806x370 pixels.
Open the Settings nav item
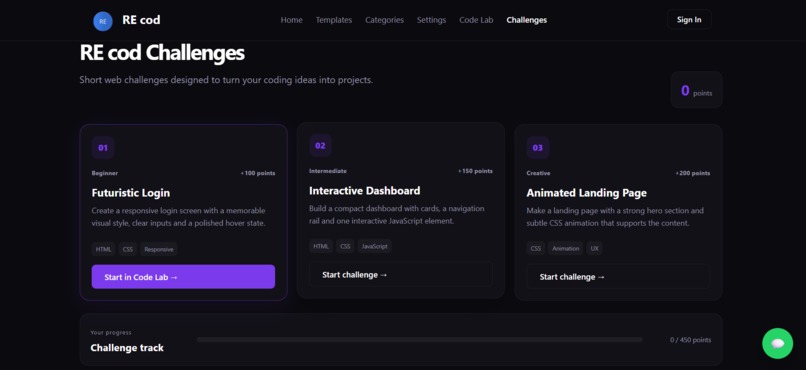tap(431, 20)
